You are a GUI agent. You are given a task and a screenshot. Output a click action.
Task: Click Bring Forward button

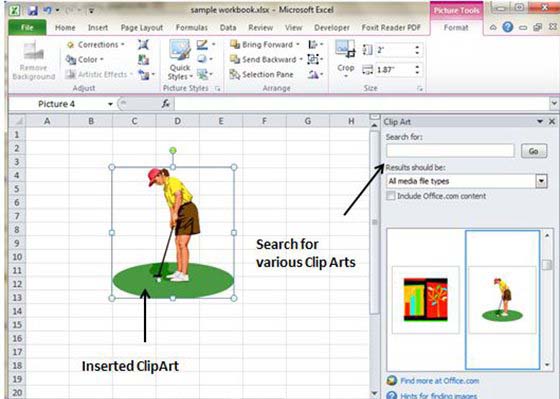pyautogui.click(x=265, y=45)
